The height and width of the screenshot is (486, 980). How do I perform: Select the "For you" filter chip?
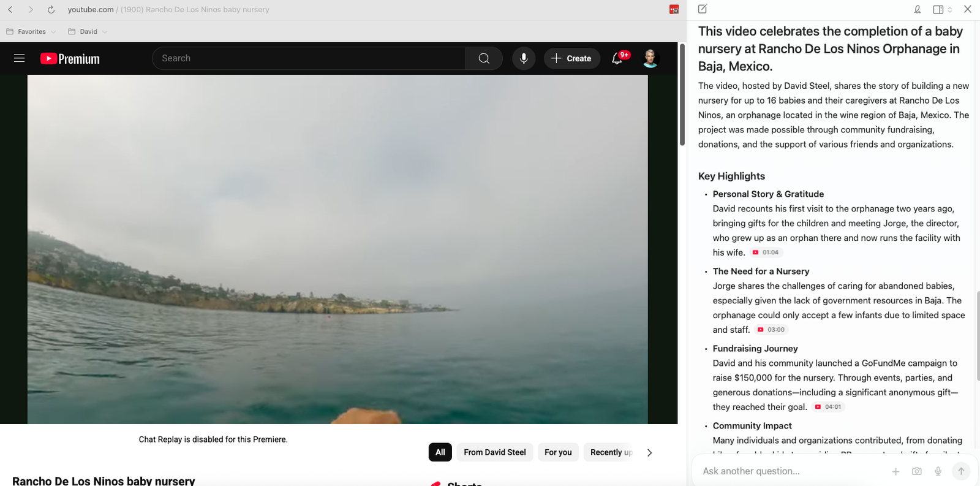(x=557, y=452)
